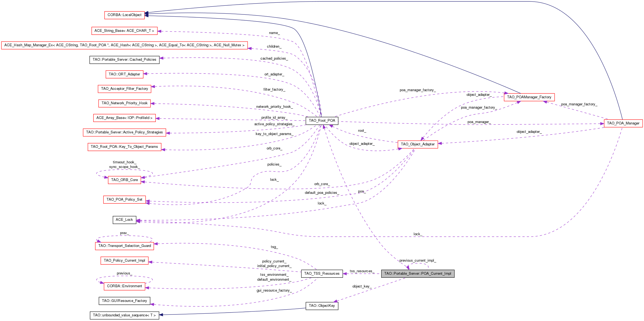The width and height of the screenshot is (644, 321).
Task: Click the TAO_Acceptor_Filter_Factory node
Action: pyautogui.click(x=124, y=89)
